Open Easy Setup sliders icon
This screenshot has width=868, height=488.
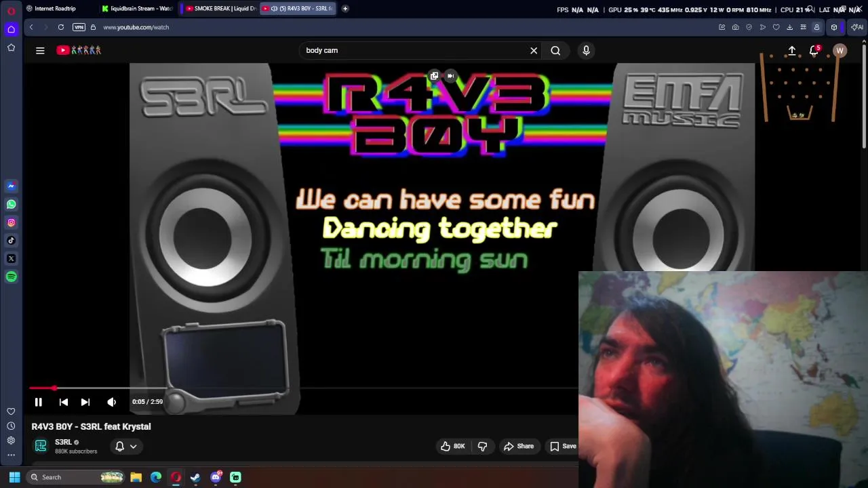[x=803, y=27]
